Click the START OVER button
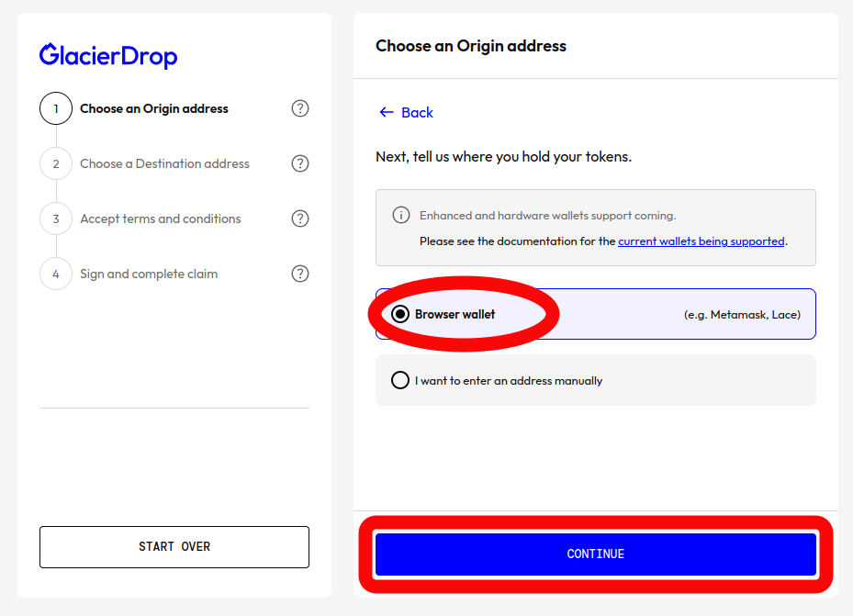The image size is (853, 616). click(174, 547)
